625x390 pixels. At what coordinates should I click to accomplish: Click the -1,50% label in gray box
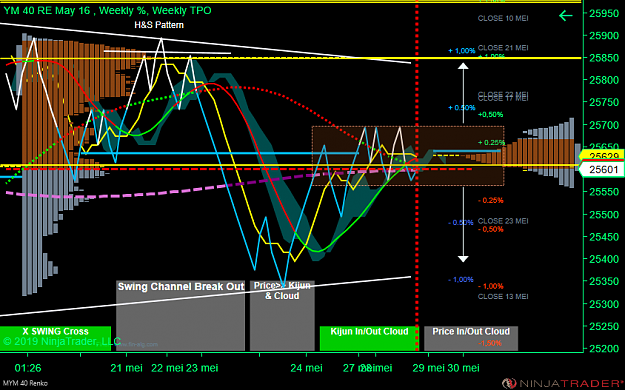tap(490, 343)
